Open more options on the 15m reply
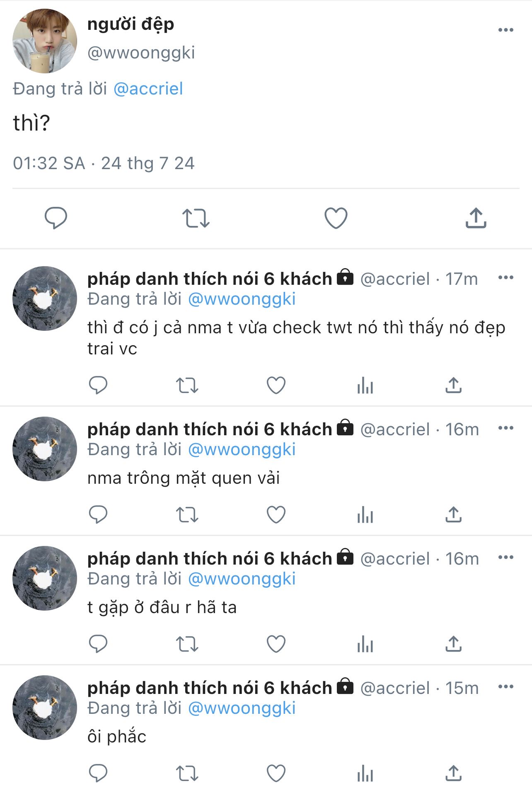This screenshot has width=532, height=793. tap(505, 687)
